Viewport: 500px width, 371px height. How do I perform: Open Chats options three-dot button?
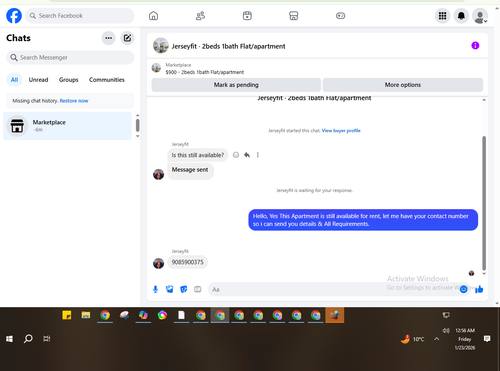(x=108, y=38)
